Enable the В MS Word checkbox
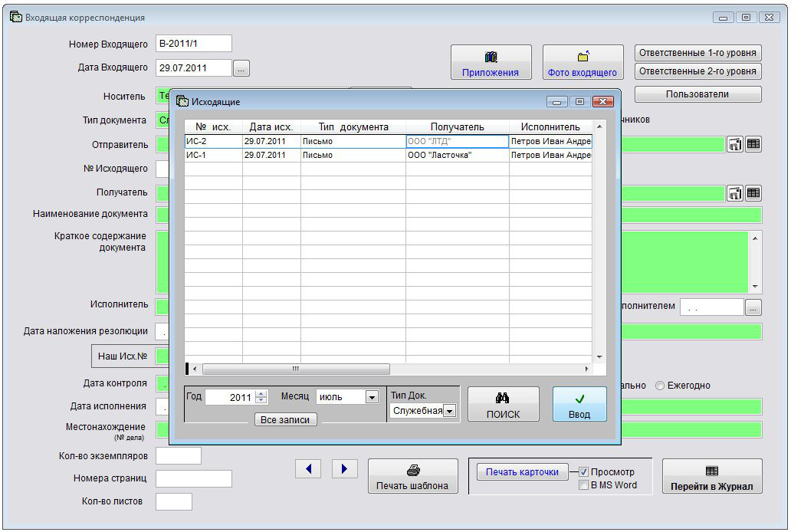 point(583,485)
